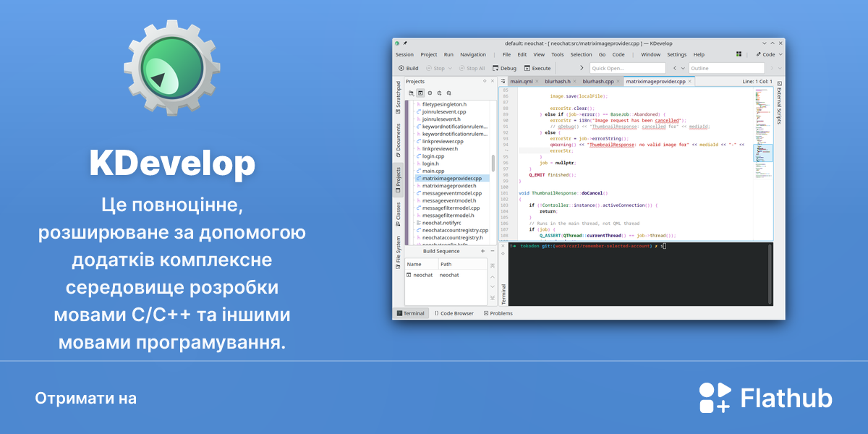868x434 pixels.
Task: Open the File System side tab
Action: [x=397, y=252]
